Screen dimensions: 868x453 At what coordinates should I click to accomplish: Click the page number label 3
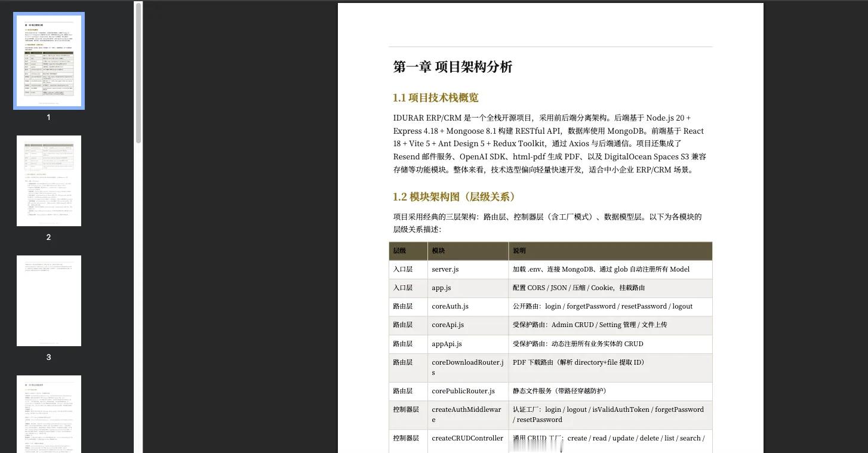[x=49, y=357]
